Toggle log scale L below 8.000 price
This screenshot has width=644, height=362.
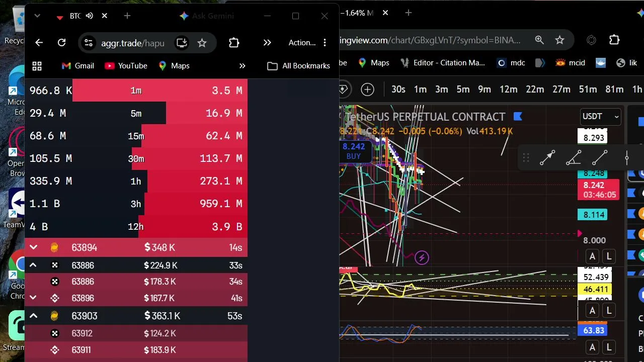[x=609, y=257]
